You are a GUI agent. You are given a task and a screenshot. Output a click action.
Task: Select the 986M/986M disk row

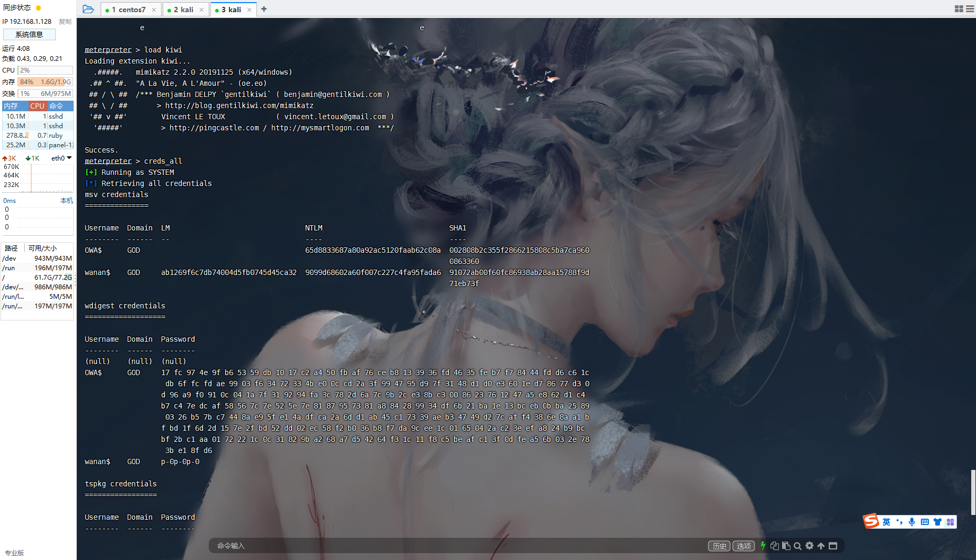37,287
